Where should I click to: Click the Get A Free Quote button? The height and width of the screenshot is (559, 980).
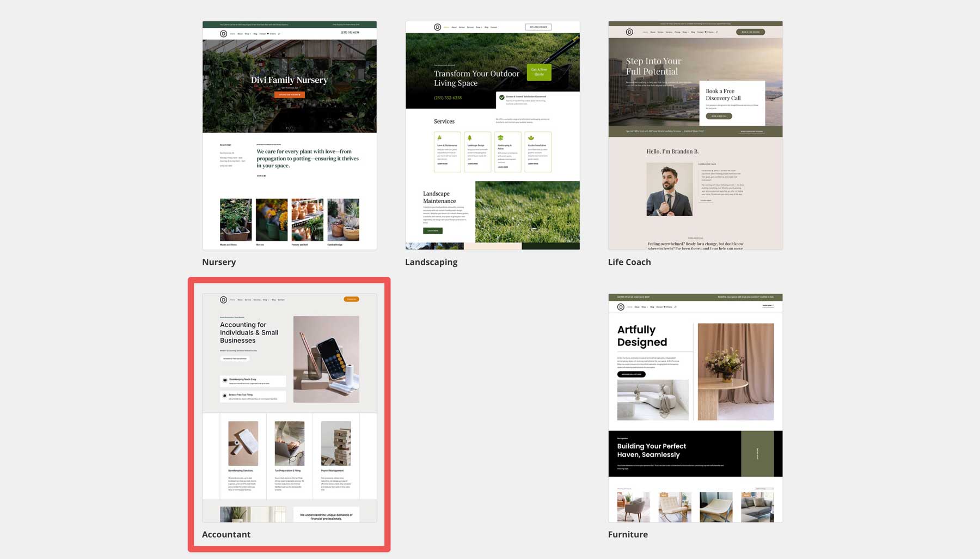[x=538, y=72]
